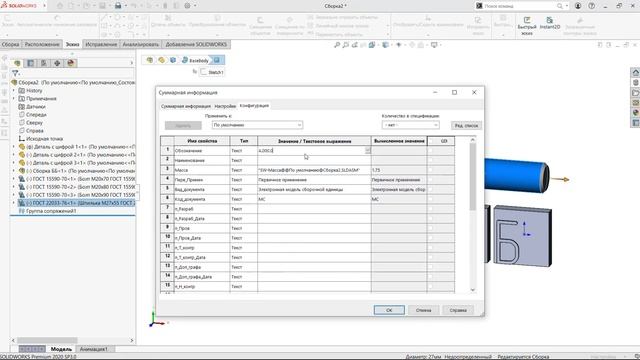640x360 pixels.
Task: Switch to the Анализировать ribbon tab
Action: tap(141, 44)
